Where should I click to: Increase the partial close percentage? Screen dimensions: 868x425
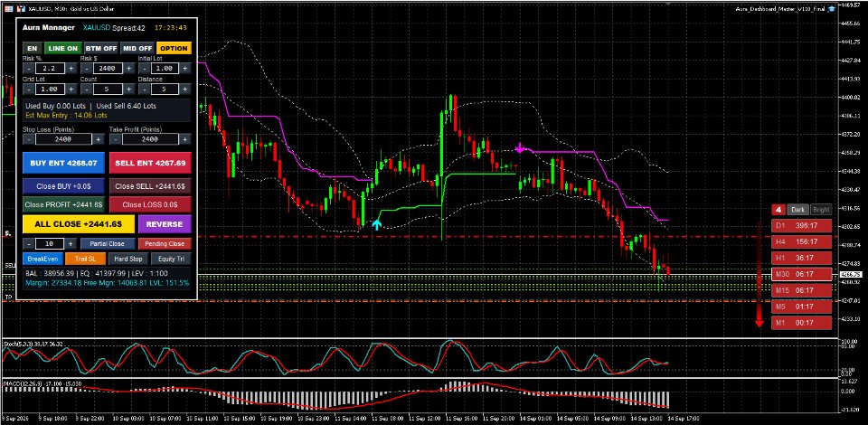tap(71, 243)
